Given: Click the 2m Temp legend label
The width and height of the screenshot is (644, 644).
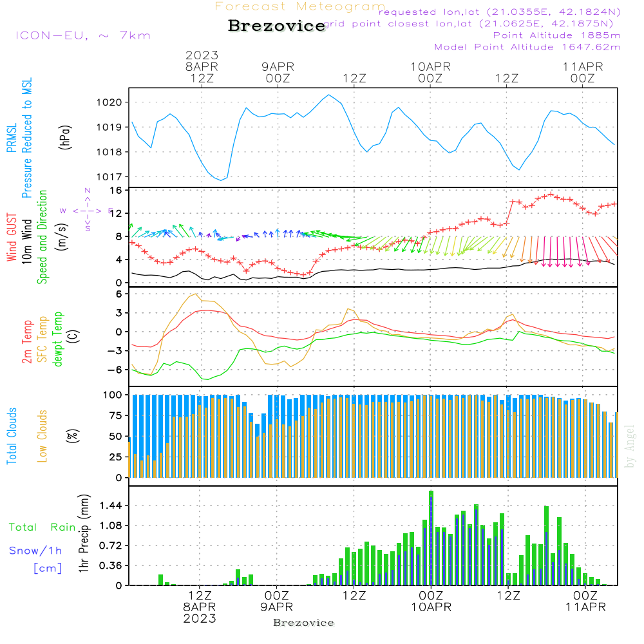Looking at the screenshot, I should coord(27,339).
